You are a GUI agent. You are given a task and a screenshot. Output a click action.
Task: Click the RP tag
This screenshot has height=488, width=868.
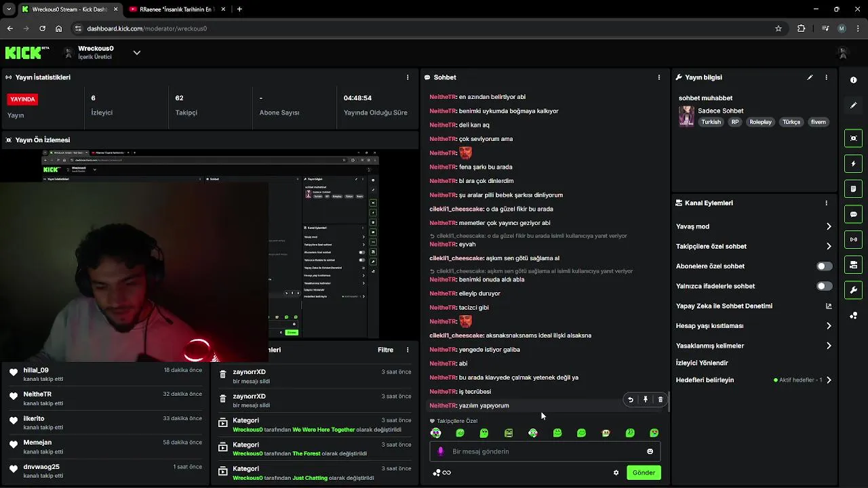[735, 122]
